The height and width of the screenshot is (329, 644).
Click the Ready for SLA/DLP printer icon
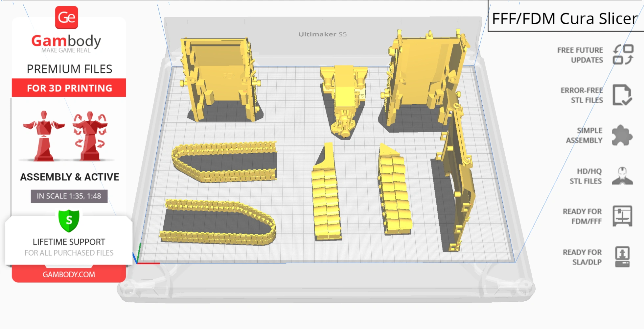(x=622, y=257)
